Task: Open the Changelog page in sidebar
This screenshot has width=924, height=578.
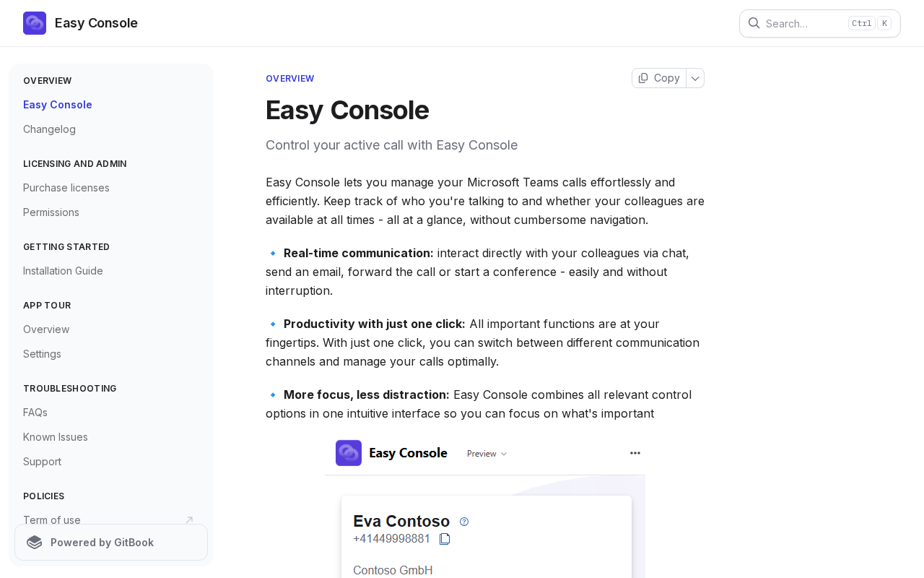Action: pyautogui.click(x=49, y=129)
